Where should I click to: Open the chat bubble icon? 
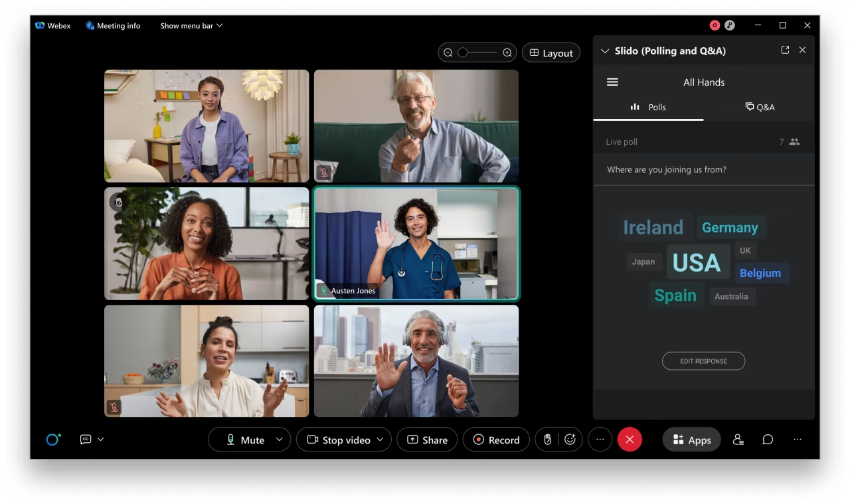tap(768, 440)
